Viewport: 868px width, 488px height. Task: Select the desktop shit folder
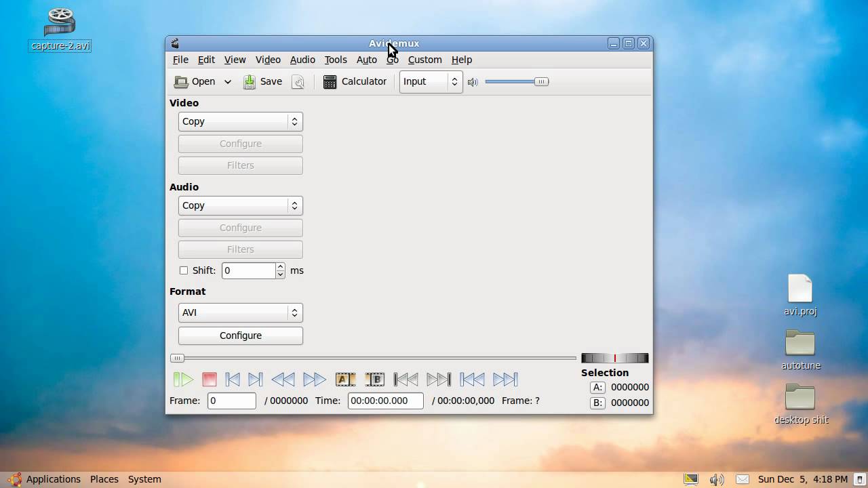(x=801, y=404)
